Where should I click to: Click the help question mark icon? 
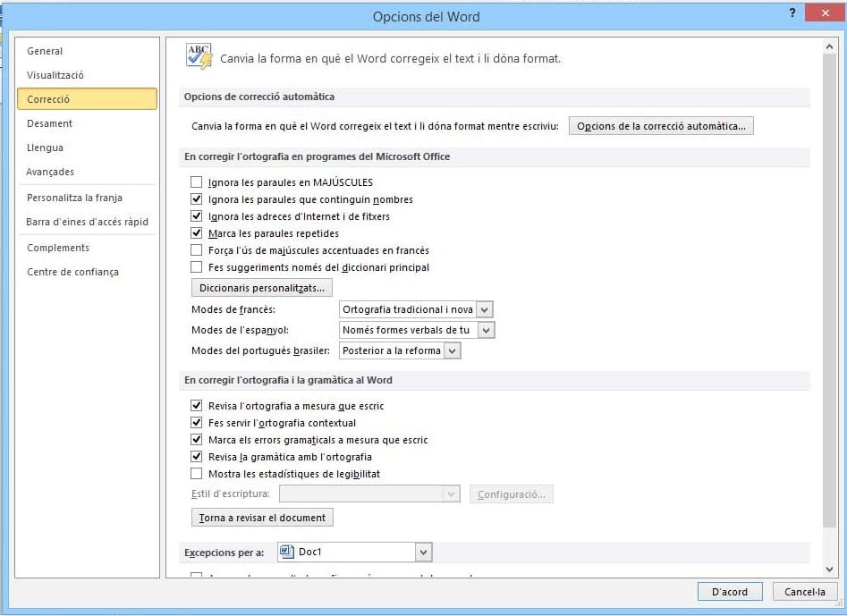pos(792,13)
